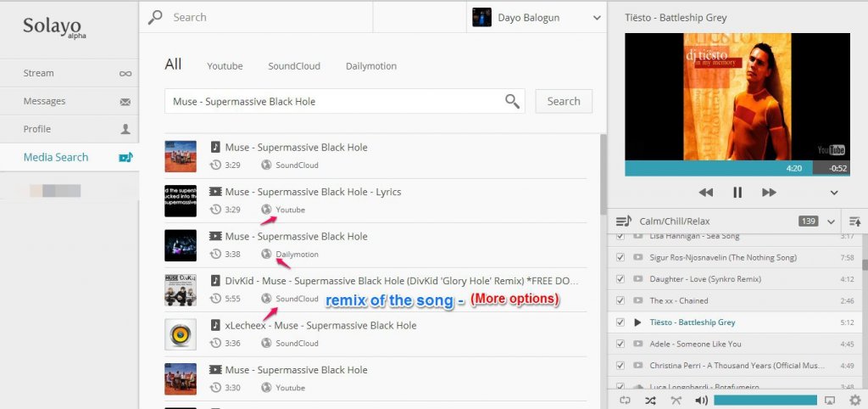Select 'Sigur Ros-Njosnavelin (The Nothing Song)' track
This screenshot has width=868, height=409.
(x=723, y=257)
